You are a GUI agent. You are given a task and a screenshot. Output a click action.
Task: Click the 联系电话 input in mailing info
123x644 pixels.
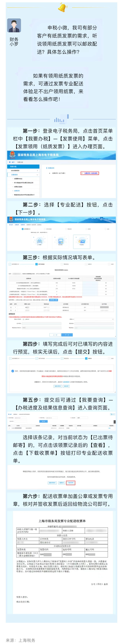click(94, 323)
